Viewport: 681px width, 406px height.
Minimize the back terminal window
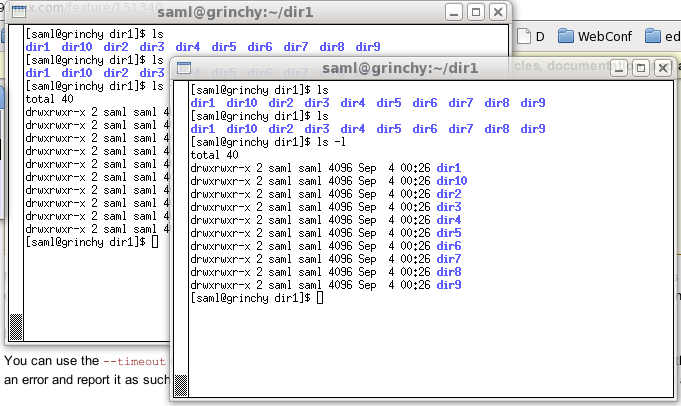(x=454, y=12)
